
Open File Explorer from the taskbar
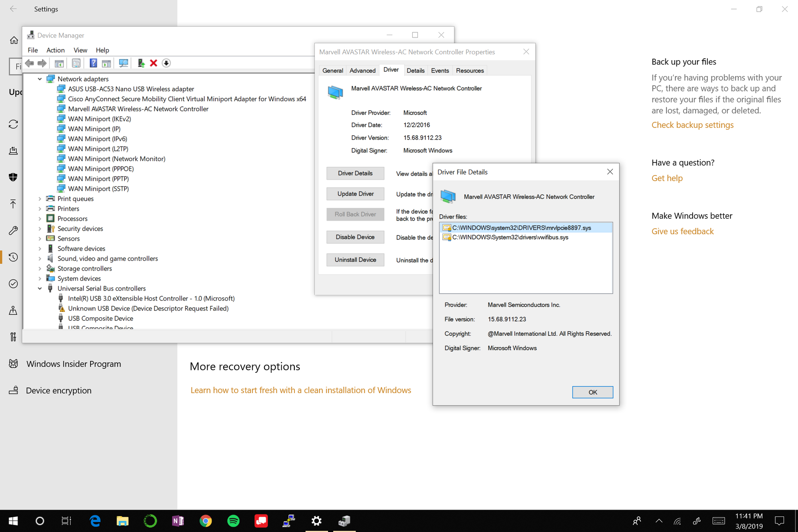coord(122,521)
